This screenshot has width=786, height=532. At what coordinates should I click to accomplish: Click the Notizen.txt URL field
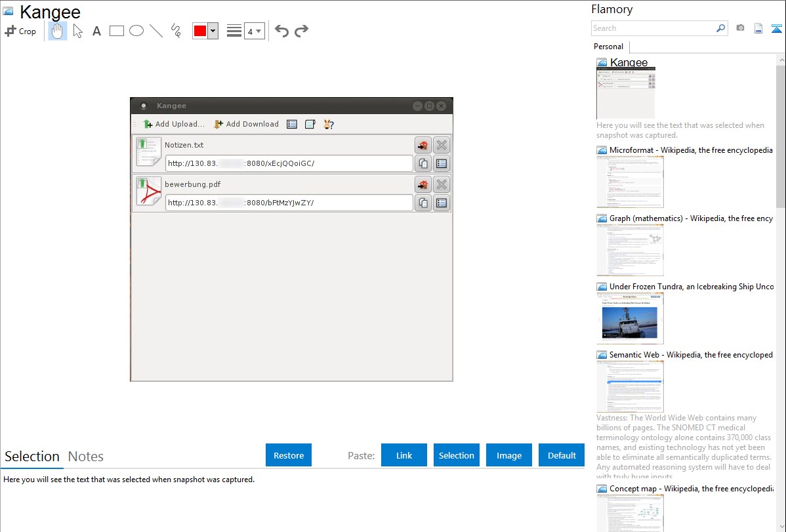[289, 163]
